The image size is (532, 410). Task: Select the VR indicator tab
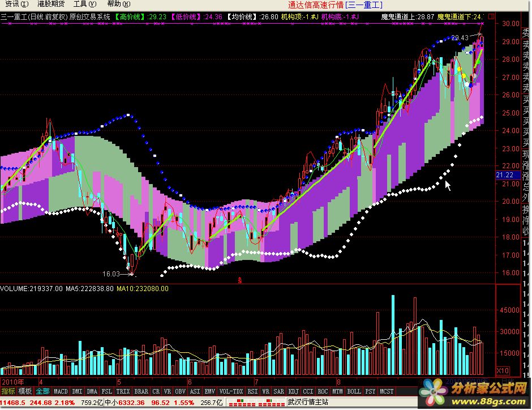click(168, 391)
